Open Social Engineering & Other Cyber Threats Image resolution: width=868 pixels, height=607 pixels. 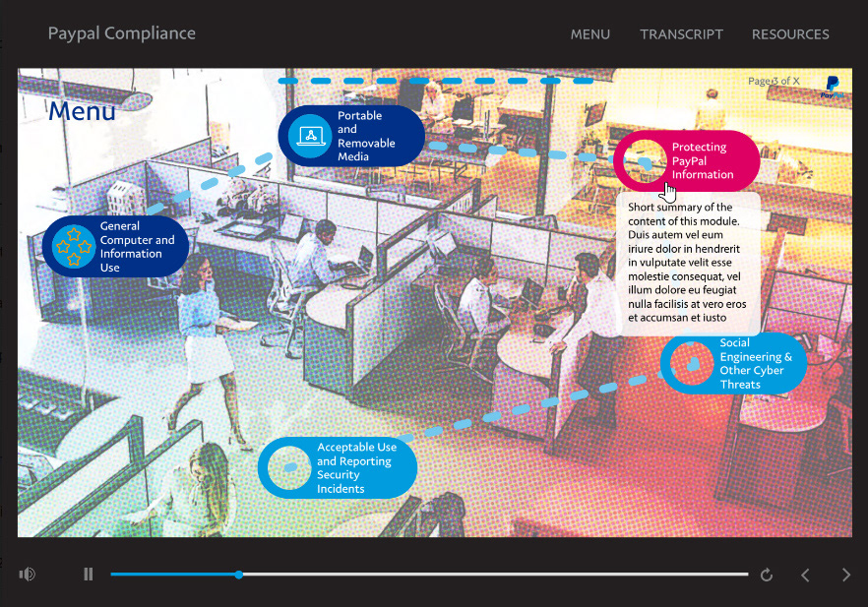coord(733,364)
